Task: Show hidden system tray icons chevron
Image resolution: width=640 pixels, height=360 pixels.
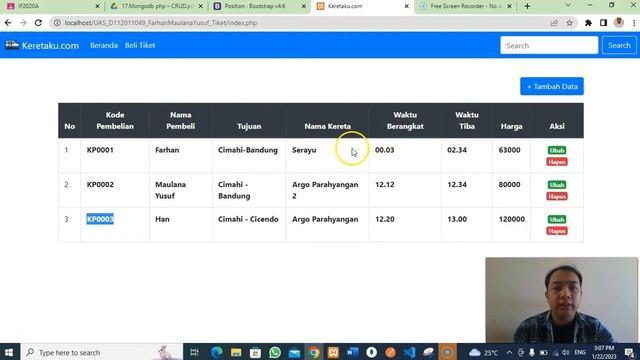Action: click(x=509, y=352)
